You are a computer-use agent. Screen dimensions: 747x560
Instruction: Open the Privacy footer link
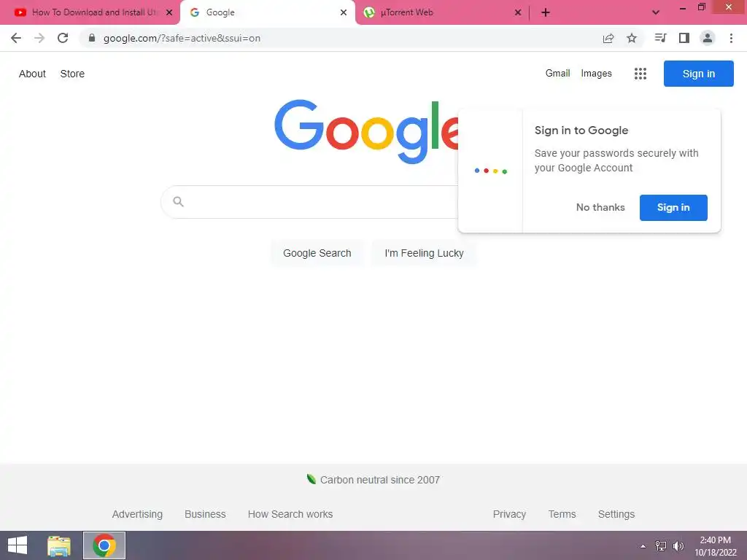509,514
